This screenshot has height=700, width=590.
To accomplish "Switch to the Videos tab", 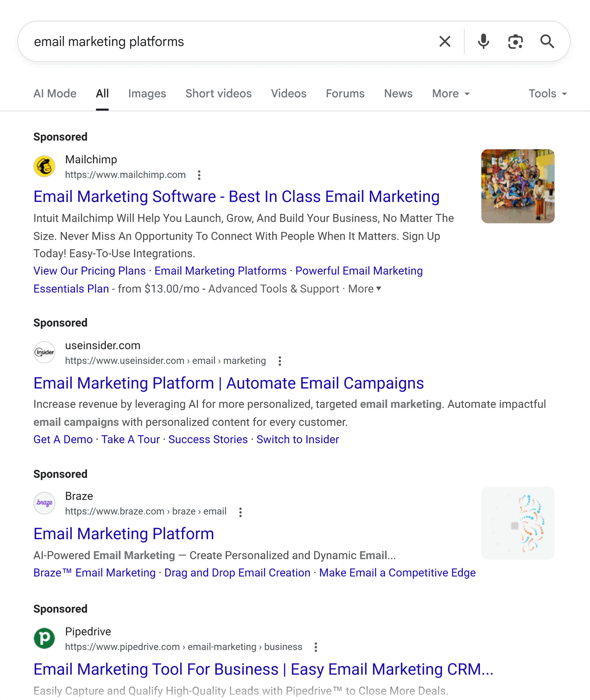I will [x=289, y=94].
